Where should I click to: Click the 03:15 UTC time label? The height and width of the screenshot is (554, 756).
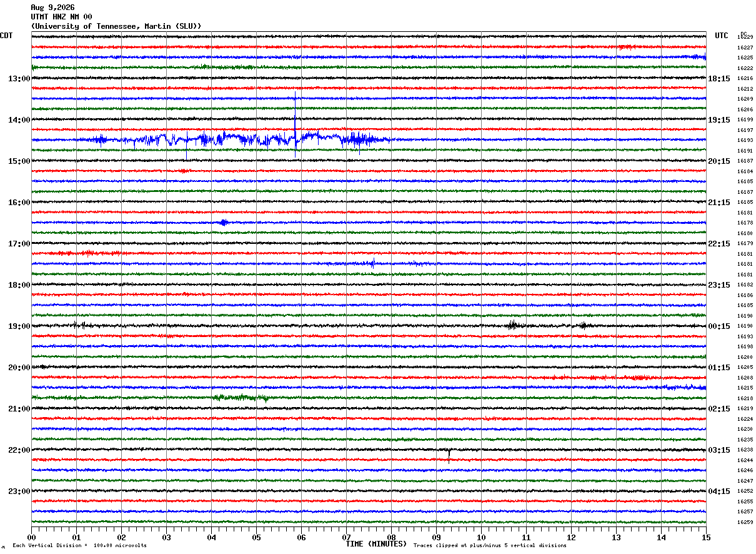pos(719,450)
